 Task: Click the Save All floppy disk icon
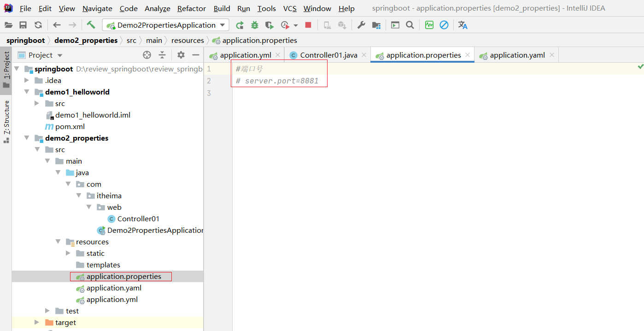(23, 25)
